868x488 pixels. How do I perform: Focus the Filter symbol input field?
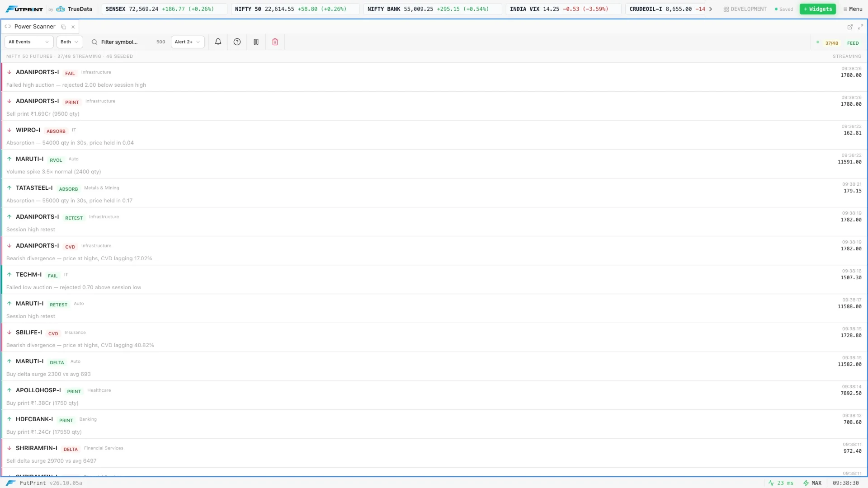pos(127,42)
